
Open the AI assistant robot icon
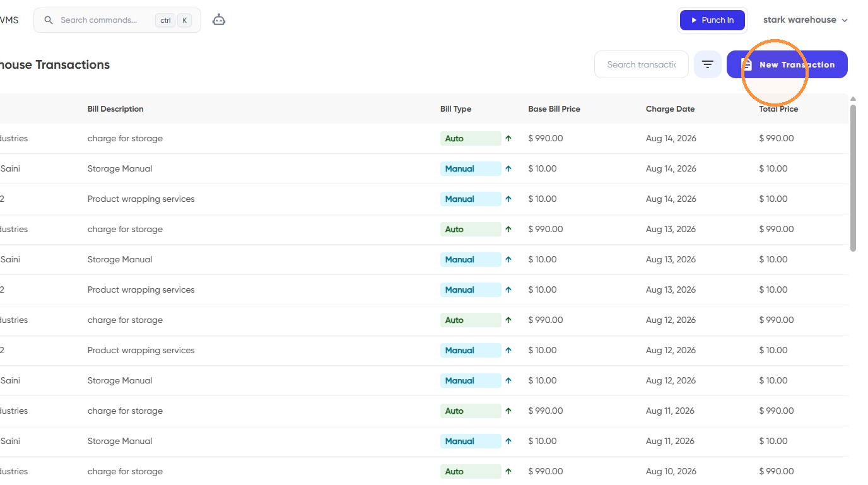point(219,20)
